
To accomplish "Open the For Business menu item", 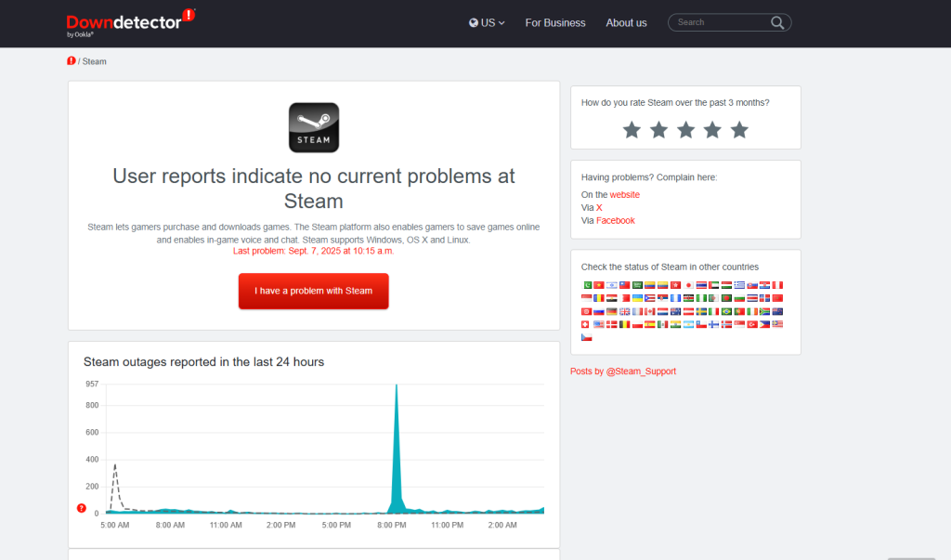I will point(555,23).
